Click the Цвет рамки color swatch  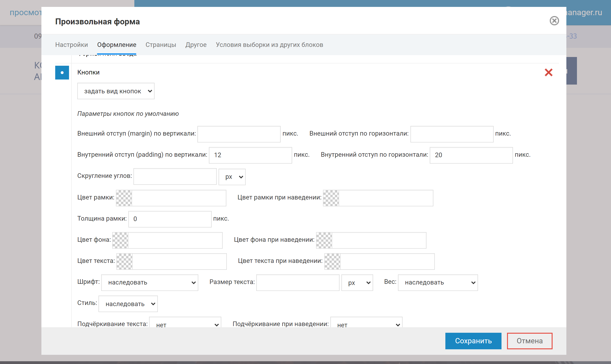124,198
